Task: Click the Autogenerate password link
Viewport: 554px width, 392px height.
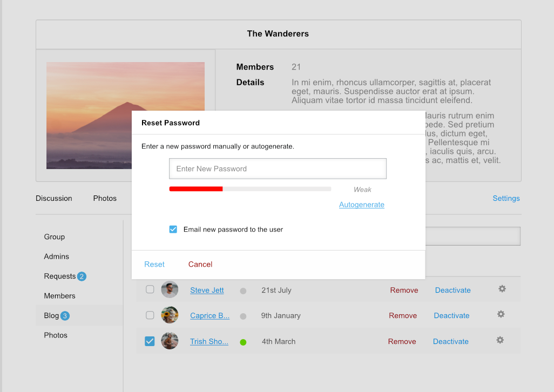Action: 362,205
